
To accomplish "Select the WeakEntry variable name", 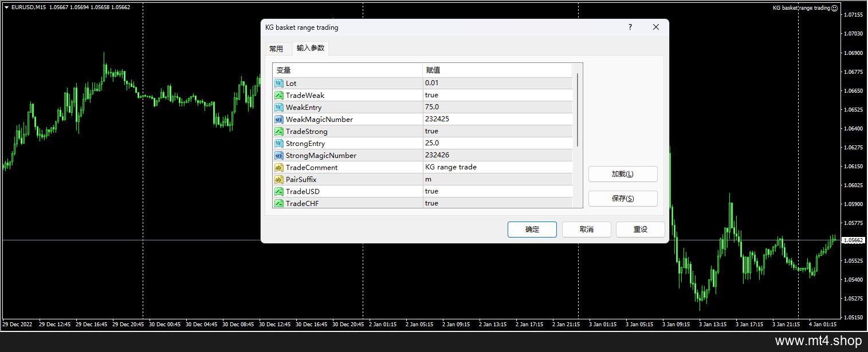I will coord(304,108).
